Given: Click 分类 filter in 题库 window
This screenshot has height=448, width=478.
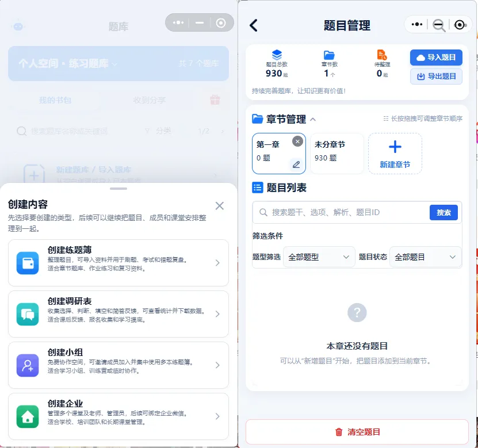Looking at the screenshot, I should 158,131.
